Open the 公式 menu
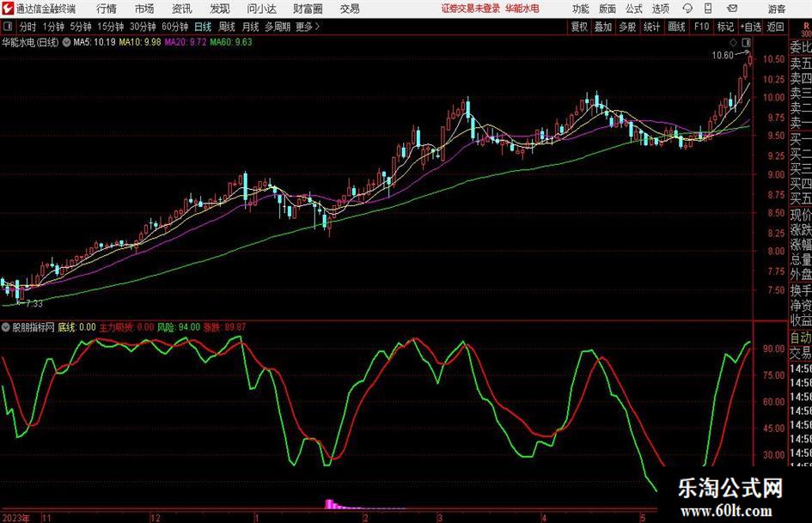812x523 pixels. [634, 9]
